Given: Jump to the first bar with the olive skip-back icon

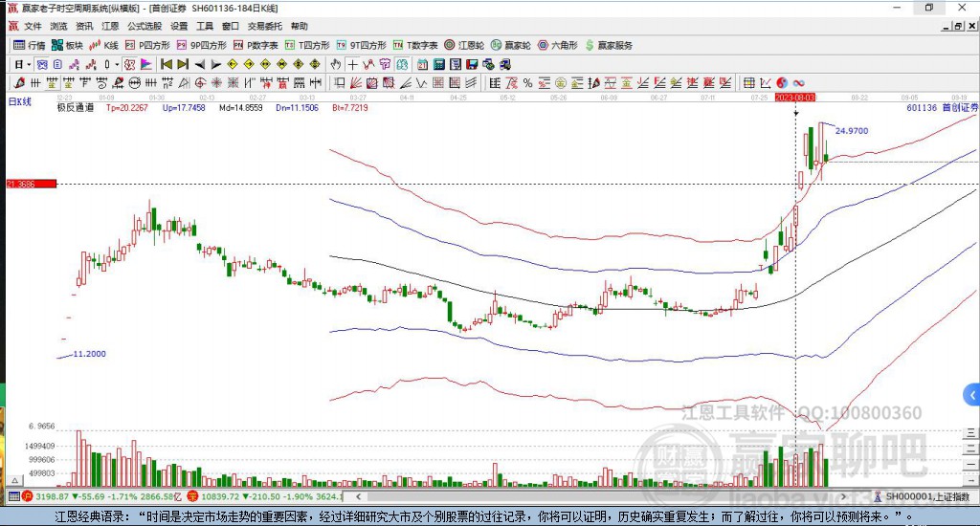Looking at the screenshot, I should pos(167,64).
